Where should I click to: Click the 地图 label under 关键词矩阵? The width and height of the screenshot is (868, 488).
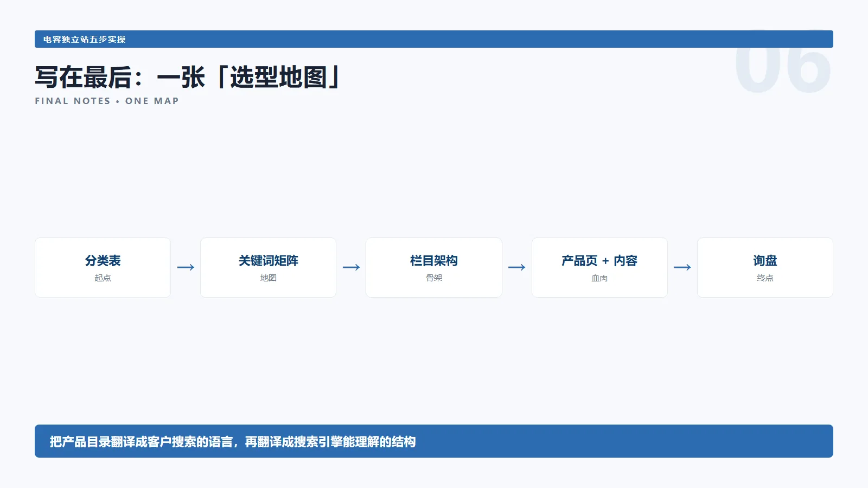click(x=268, y=278)
